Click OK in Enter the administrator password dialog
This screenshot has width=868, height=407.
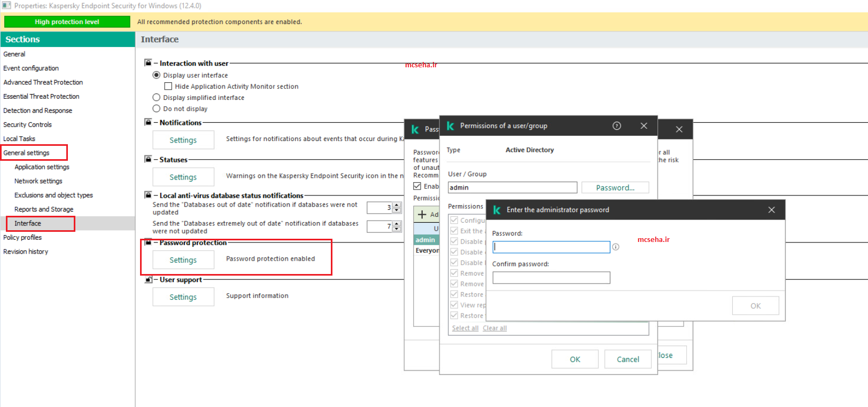[755, 306]
